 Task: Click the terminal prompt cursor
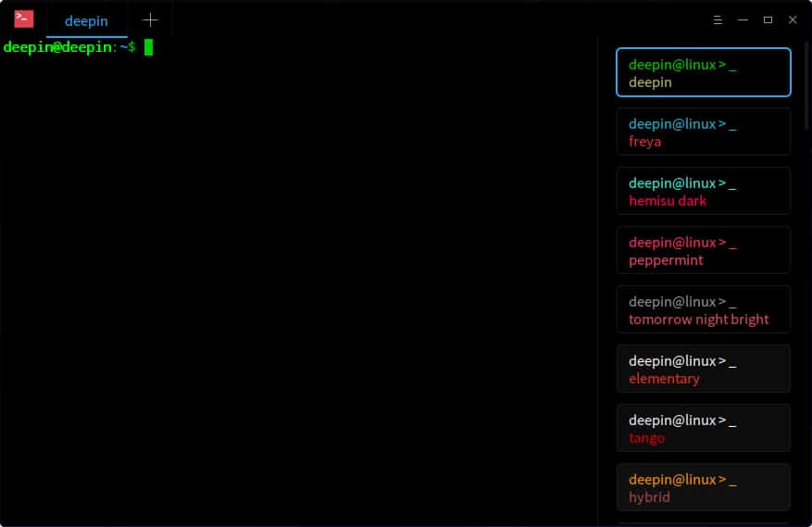pyautogui.click(x=149, y=47)
